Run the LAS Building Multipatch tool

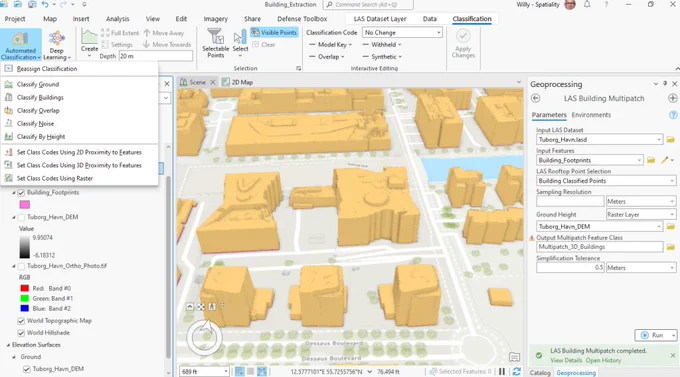click(653, 335)
